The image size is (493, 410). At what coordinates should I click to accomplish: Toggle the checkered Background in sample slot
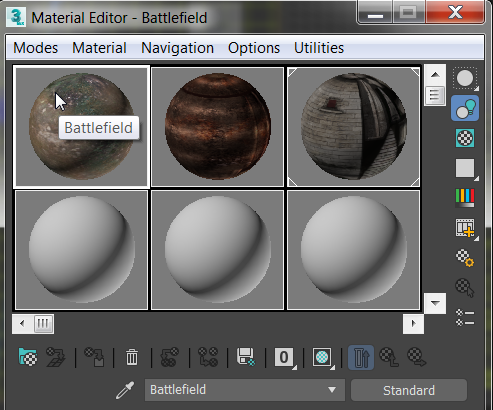tap(465, 138)
